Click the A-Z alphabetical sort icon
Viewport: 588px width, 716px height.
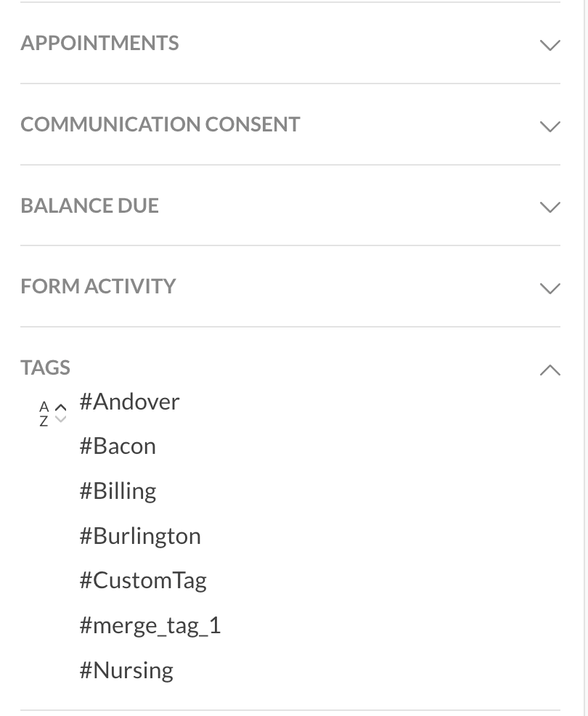44,413
